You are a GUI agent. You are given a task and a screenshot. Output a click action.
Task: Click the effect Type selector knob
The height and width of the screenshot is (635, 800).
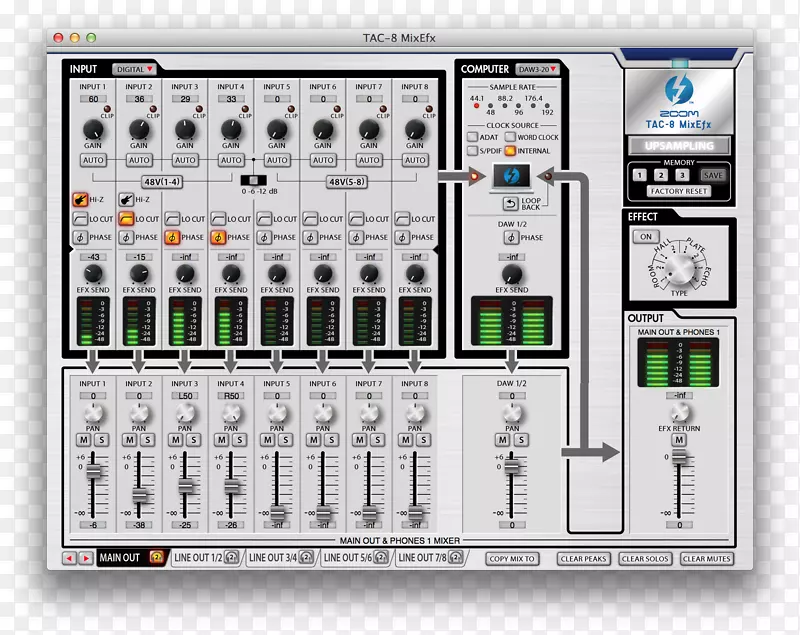(x=679, y=269)
